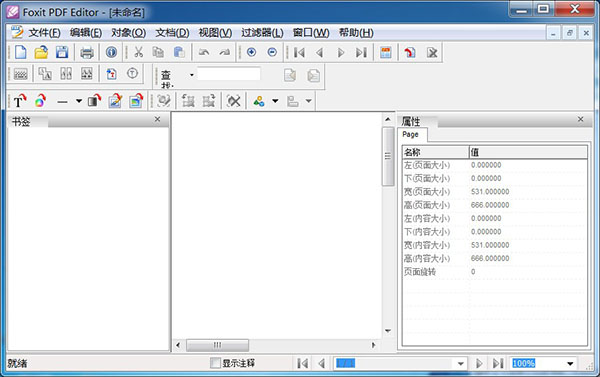Screen dimensions: 600x377
Task: Go to previous page in the top toolbar
Action: click(x=320, y=52)
